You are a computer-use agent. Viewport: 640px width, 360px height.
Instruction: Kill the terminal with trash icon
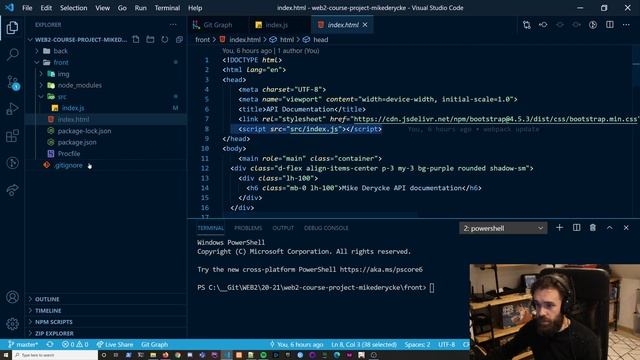coord(593,228)
